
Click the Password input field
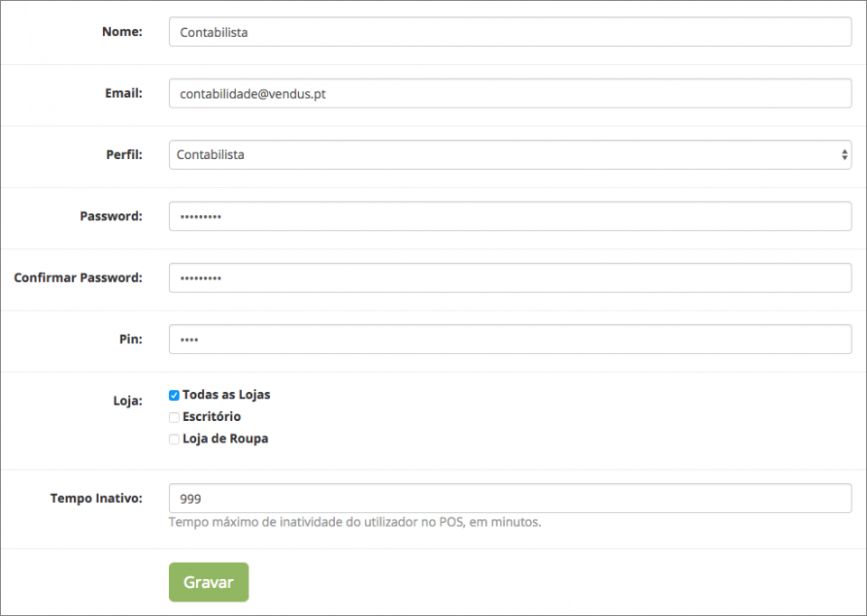(509, 217)
